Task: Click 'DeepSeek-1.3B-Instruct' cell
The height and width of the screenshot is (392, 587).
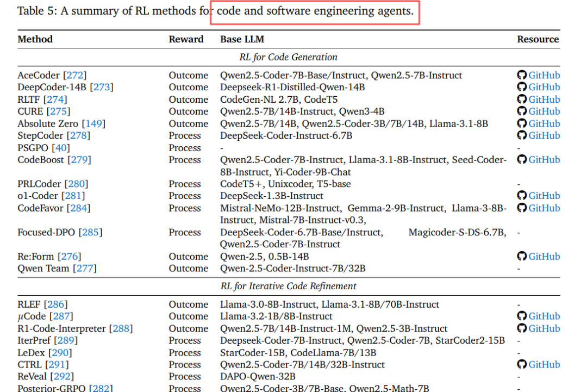Action: [271, 196]
